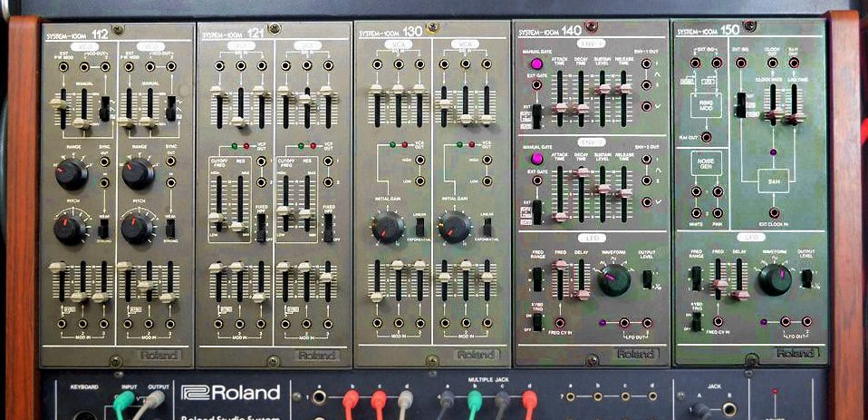Plug into VCO-1 Sync Out jack
Viewport: 868px width, 420px height.
(104, 161)
